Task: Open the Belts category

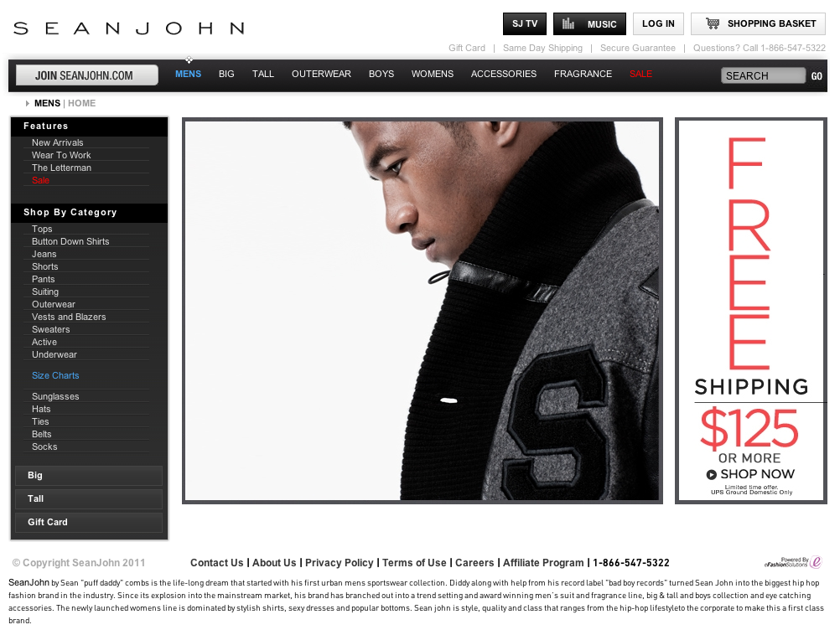Action: pos(41,434)
